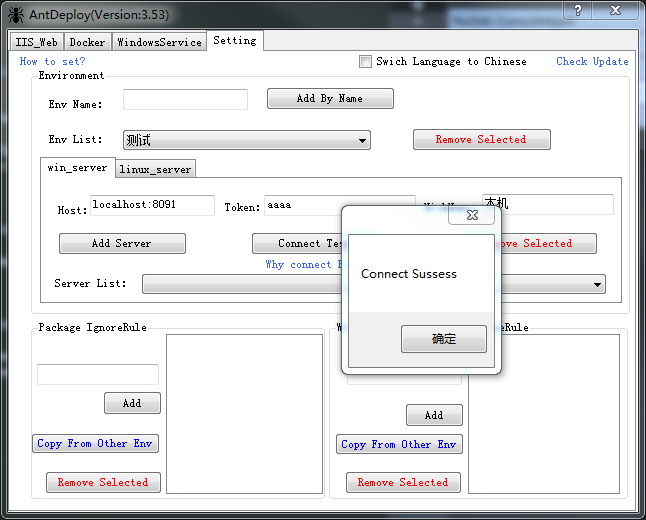Close the AntDeploy window
This screenshot has width=646, height=520.
615,10
